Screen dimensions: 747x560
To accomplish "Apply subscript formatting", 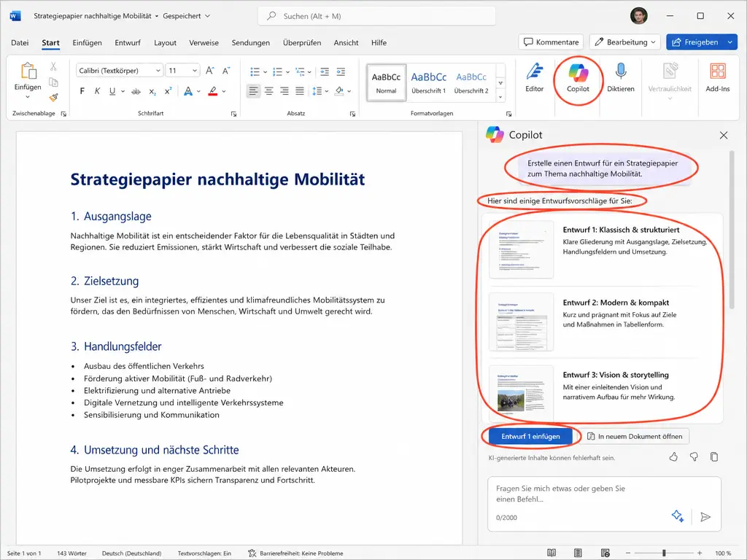I will [x=152, y=91].
